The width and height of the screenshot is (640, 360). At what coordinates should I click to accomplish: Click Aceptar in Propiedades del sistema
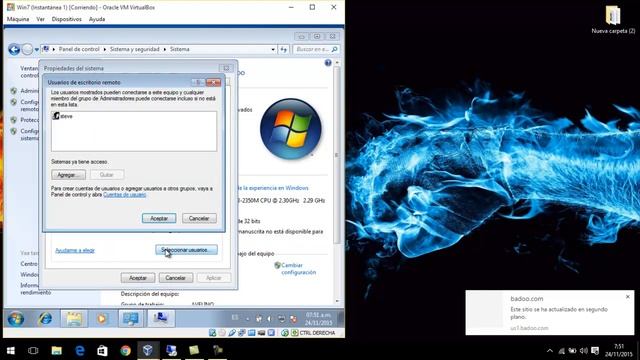(x=138, y=278)
